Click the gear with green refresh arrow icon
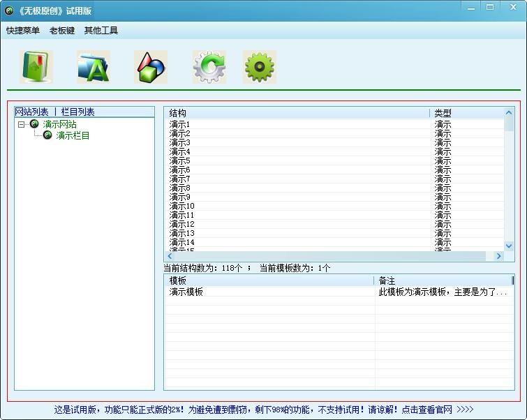Image resolution: width=527 pixels, height=420 pixels. point(208,68)
